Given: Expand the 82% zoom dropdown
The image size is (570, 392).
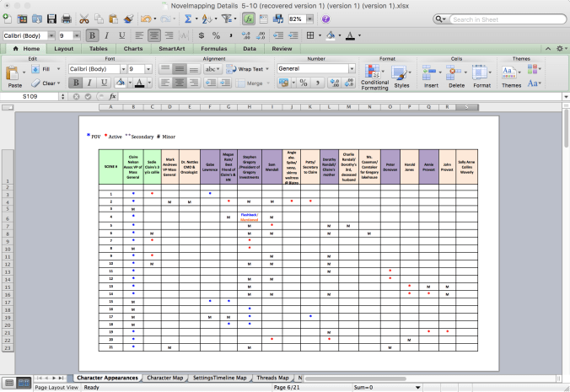Looking at the screenshot, I should [309, 19].
